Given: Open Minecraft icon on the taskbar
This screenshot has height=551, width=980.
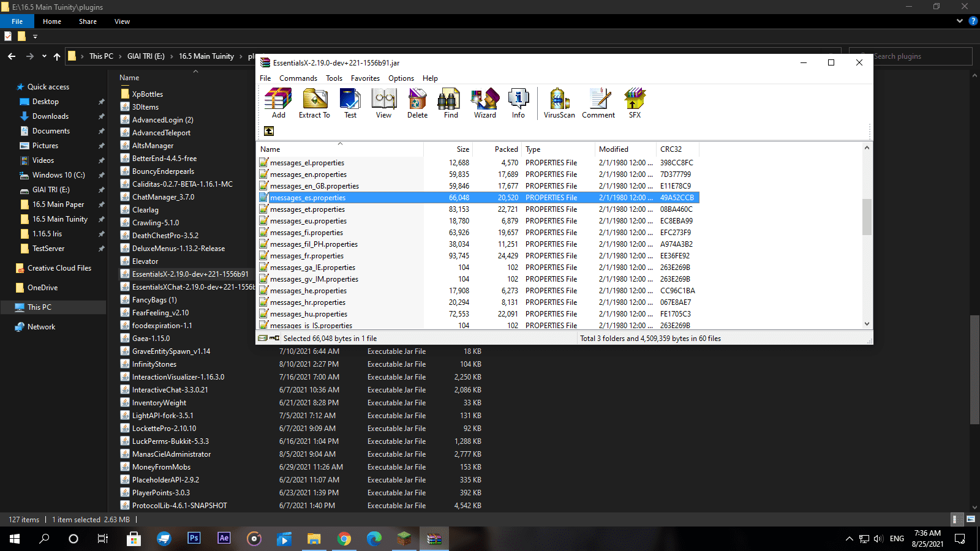Looking at the screenshot, I should click(x=404, y=539).
